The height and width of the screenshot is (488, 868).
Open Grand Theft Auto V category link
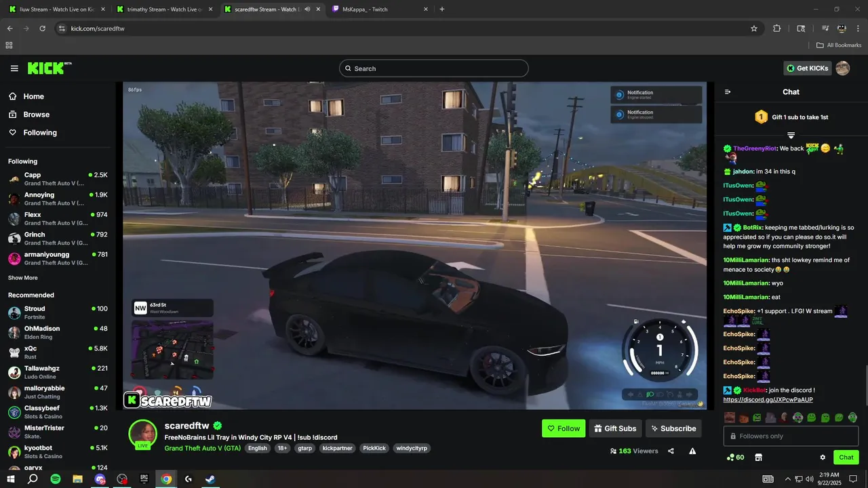point(203,448)
